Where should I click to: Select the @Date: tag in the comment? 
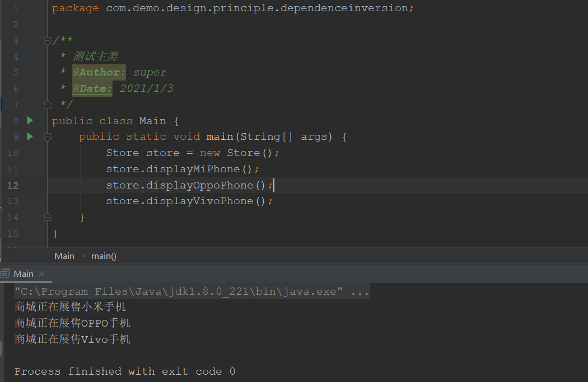click(x=92, y=88)
